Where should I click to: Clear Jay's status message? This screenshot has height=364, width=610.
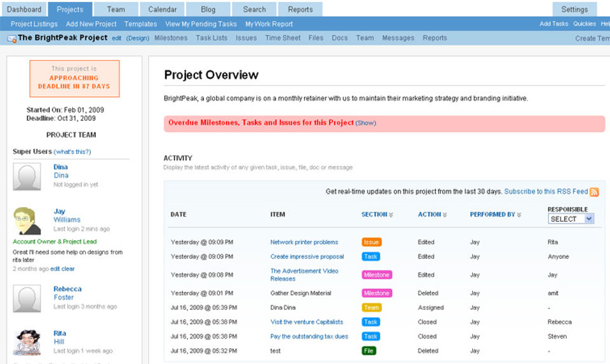(x=68, y=269)
